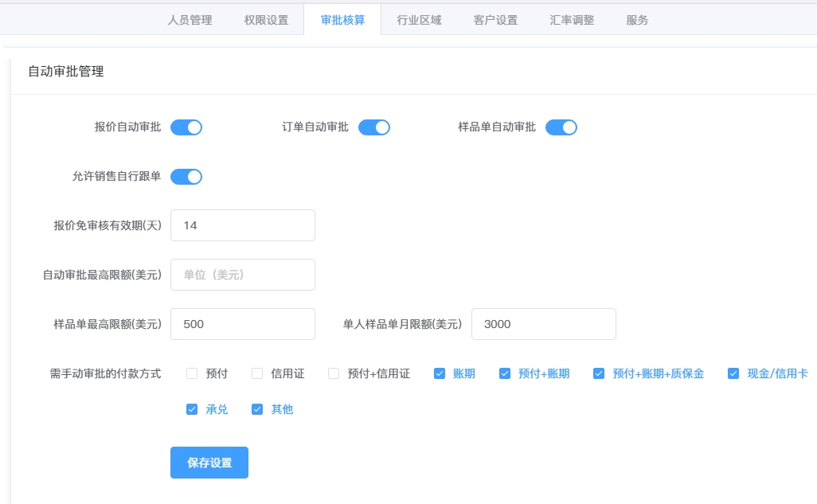This screenshot has width=817, height=504.
Task: Select the 单人样品单月限额 field showing 3000
Action: click(543, 324)
